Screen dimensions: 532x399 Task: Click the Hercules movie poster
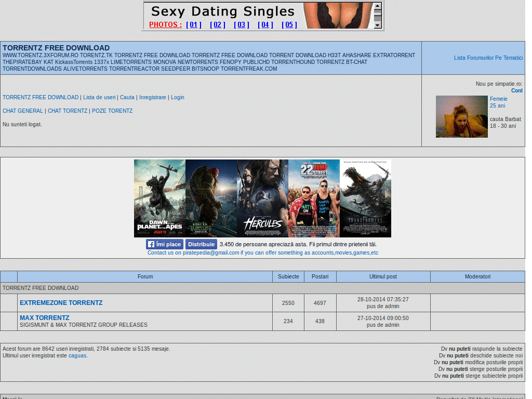262,198
